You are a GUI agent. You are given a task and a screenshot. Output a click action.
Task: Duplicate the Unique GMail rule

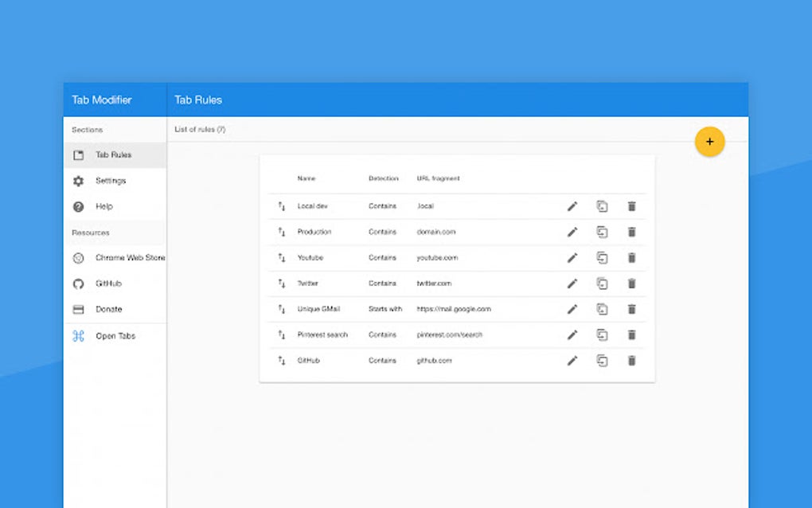coord(602,309)
